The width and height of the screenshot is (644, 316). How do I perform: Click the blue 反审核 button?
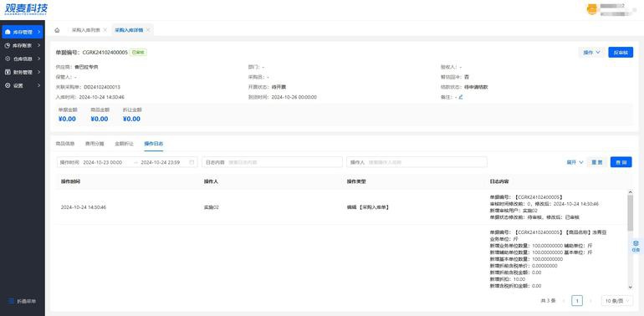pyautogui.click(x=621, y=53)
